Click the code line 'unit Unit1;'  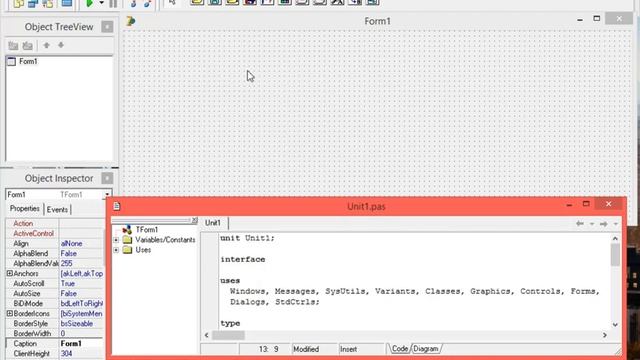[247, 238]
